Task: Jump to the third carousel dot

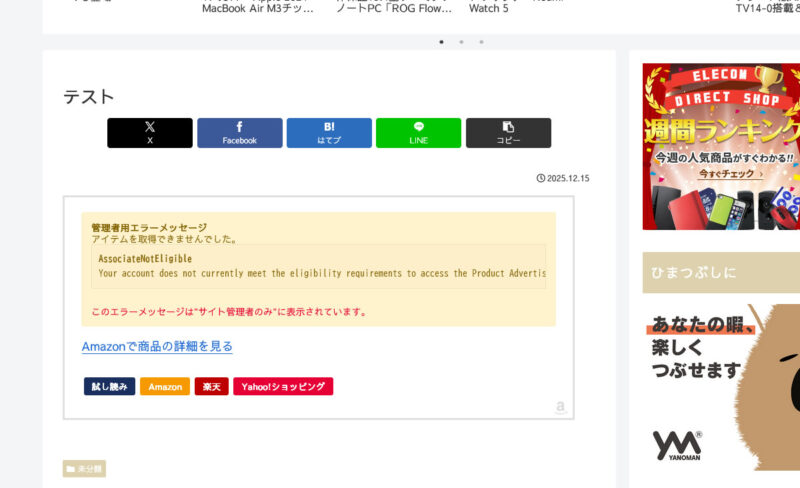Action: click(x=481, y=42)
